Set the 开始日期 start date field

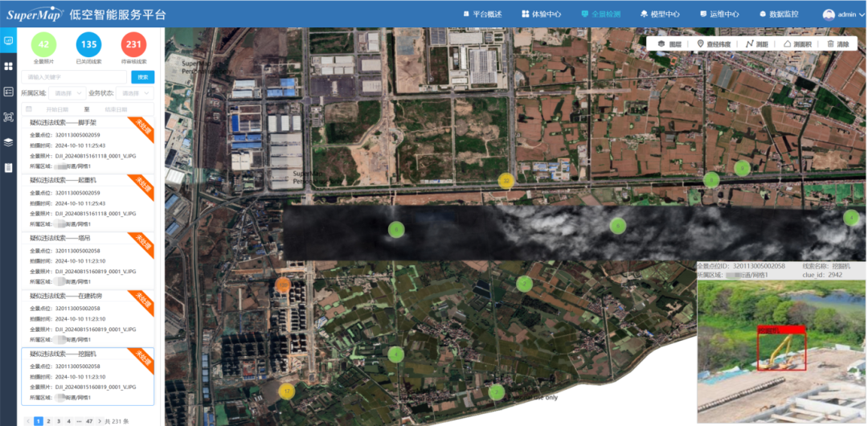click(59, 109)
